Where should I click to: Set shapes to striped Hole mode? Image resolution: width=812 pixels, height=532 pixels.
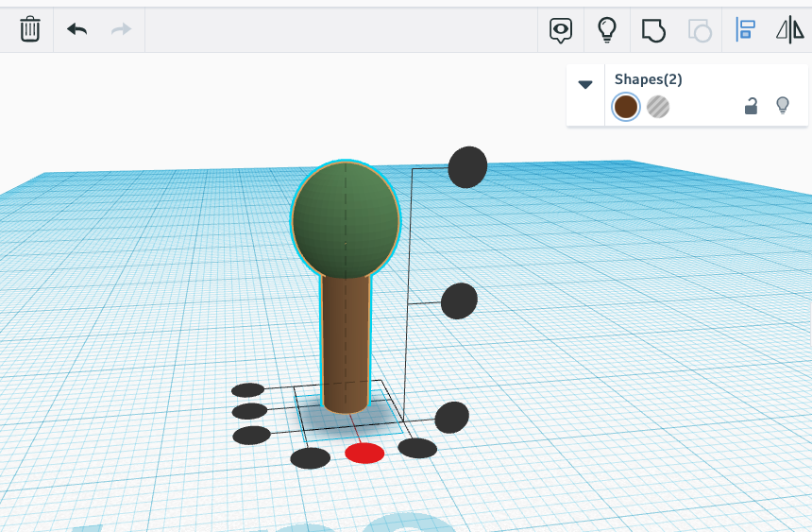(x=658, y=107)
